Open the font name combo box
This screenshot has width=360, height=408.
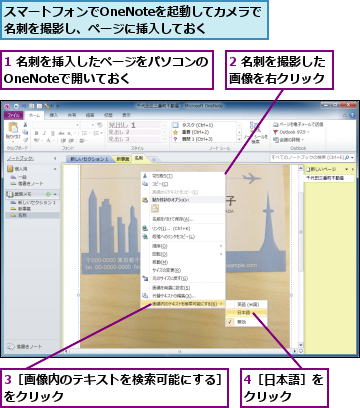[56, 125]
